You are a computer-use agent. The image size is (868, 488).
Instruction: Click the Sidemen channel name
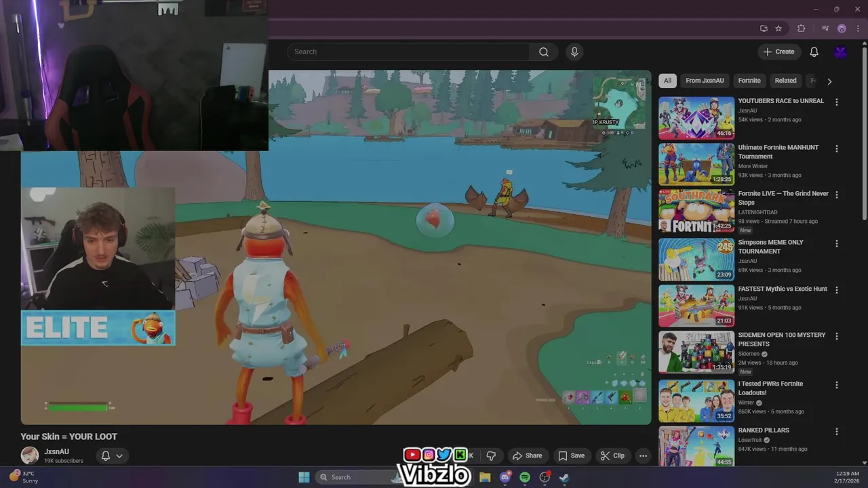coord(749,354)
